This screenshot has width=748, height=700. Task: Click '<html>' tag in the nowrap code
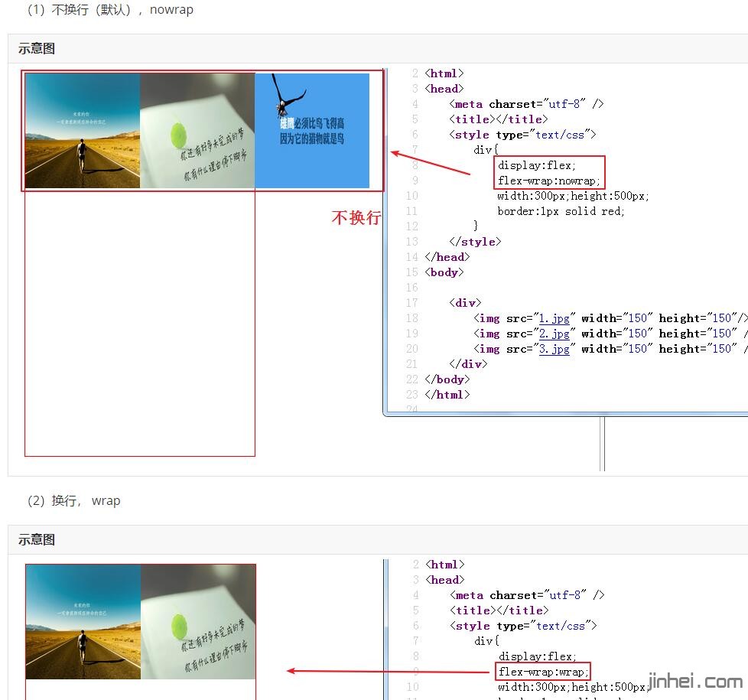pyautogui.click(x=444, y=73)
